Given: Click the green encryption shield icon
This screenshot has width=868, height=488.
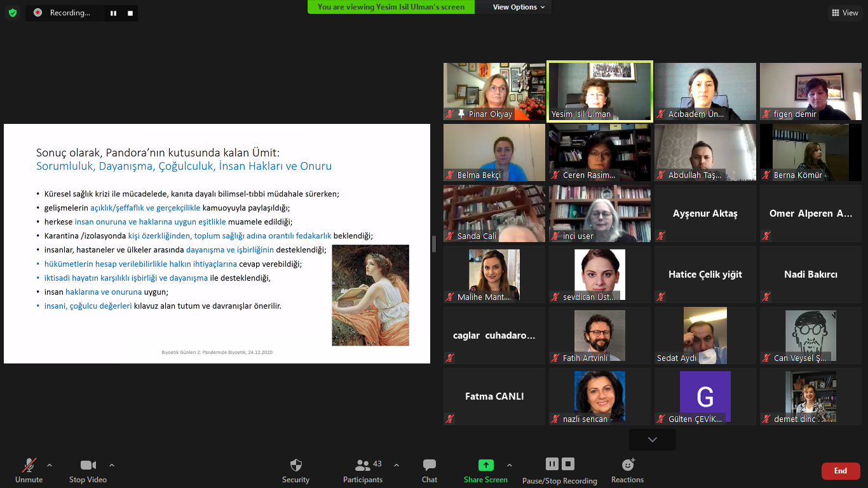Looking at the screenshot, I should pos(13,13).
